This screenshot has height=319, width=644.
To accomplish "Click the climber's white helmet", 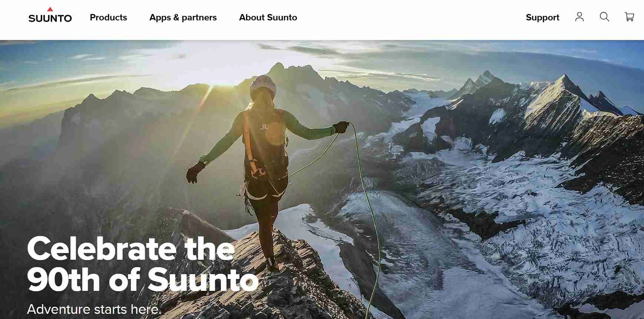I will click(x=263, y=84).
